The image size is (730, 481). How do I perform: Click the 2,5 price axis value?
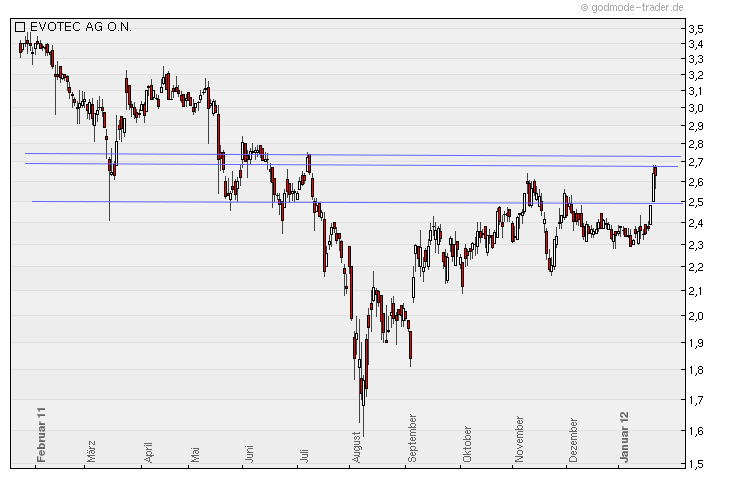click(696, 203)
